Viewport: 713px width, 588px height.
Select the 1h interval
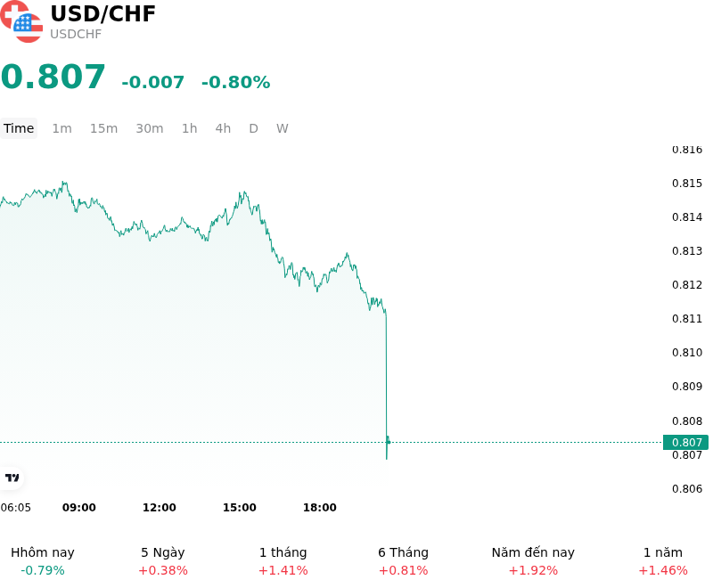coord(189,128)
